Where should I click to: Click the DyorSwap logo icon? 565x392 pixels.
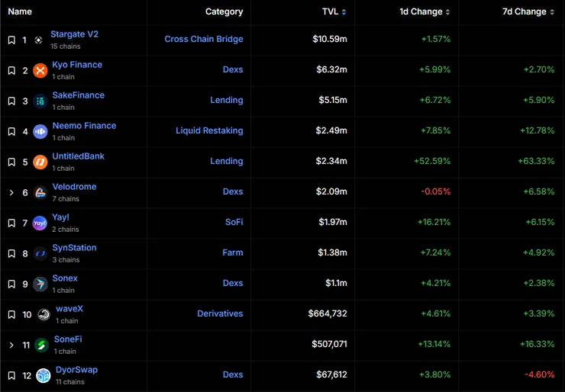coord(44,375)
